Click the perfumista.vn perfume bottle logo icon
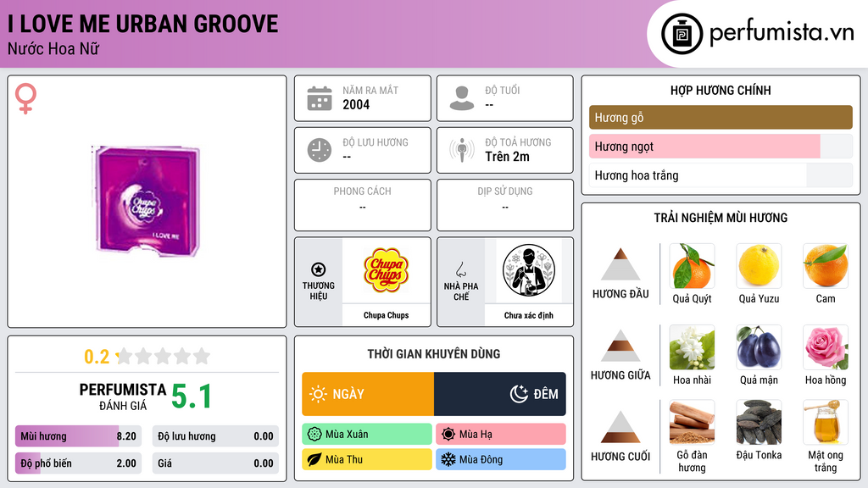The width and height of the screenshot is (868, 488). (x=682, y=34)
